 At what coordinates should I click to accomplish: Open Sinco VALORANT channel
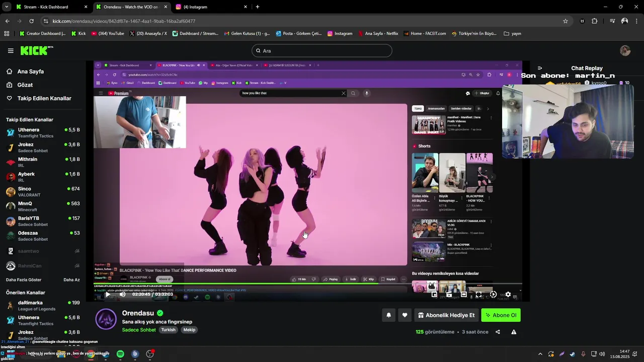point(43,192)
